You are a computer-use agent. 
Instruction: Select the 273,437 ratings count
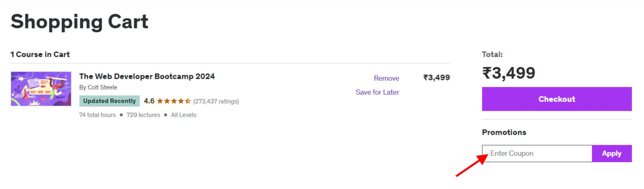216,101
